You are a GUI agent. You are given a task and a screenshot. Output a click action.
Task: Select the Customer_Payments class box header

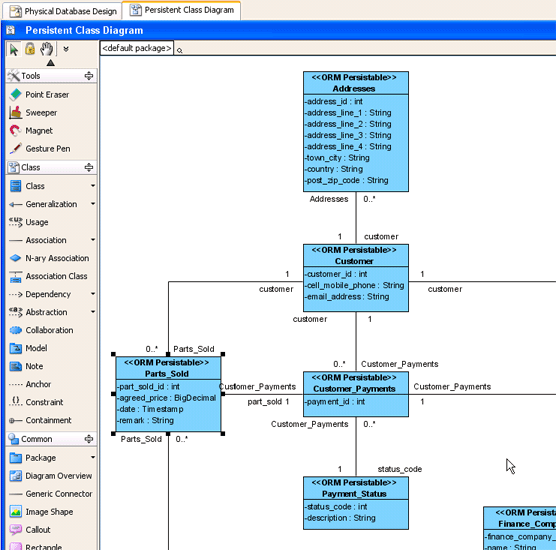(x=356, y=383)
